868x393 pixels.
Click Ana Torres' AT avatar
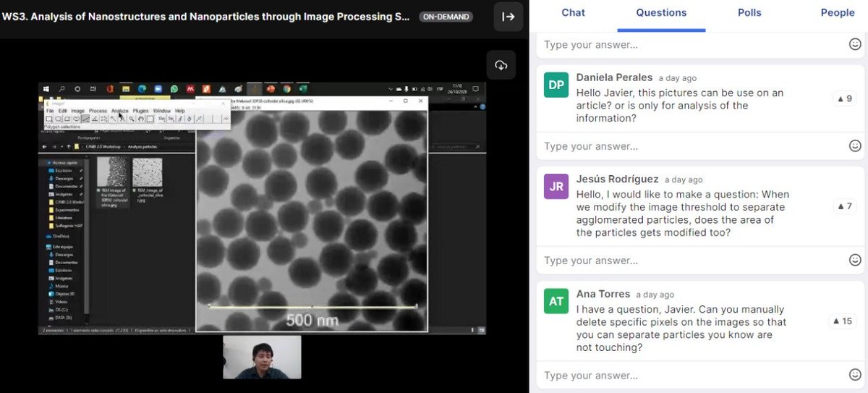[556, 301]
